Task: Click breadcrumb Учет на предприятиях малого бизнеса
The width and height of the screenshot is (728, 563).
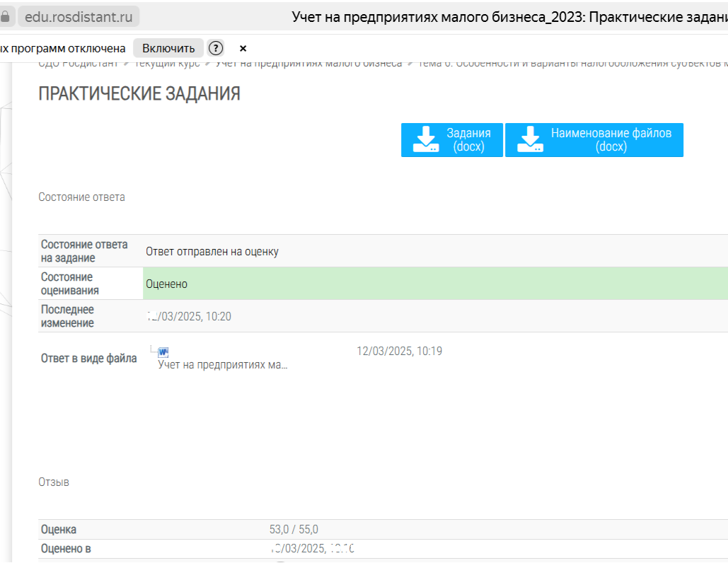Action: point(308,64)
